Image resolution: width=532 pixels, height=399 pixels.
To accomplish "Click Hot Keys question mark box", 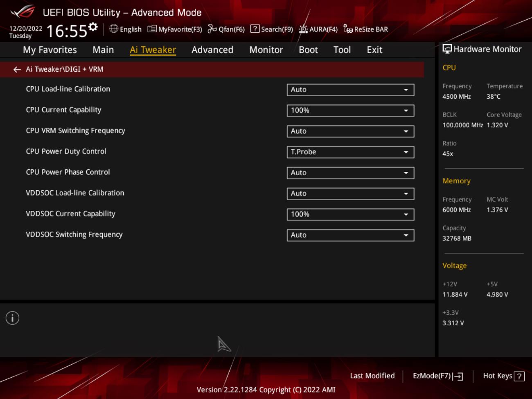I will [x=519, y=376].
